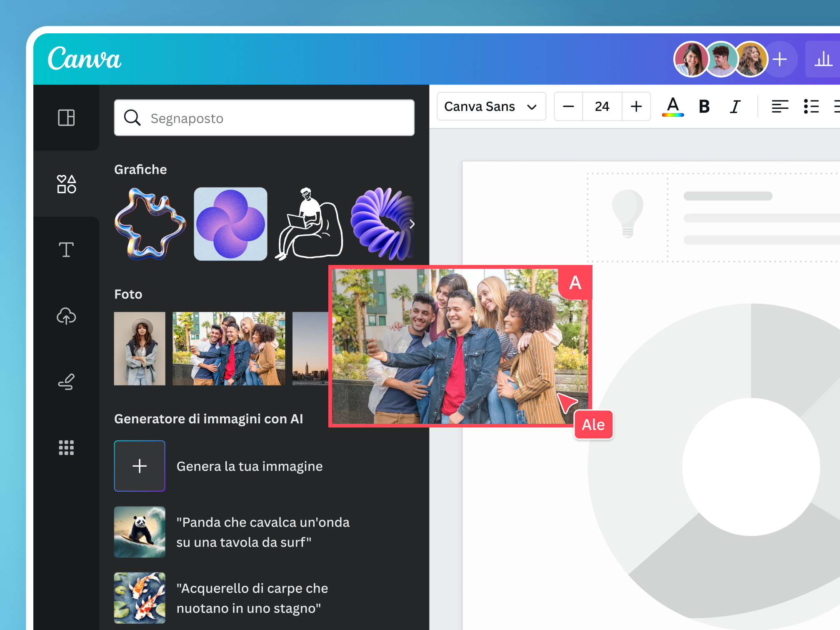This screenshot has height=630, width=840.
Task: Select the Draw tool
Action: pyautogui.click(x=66, y=381)
